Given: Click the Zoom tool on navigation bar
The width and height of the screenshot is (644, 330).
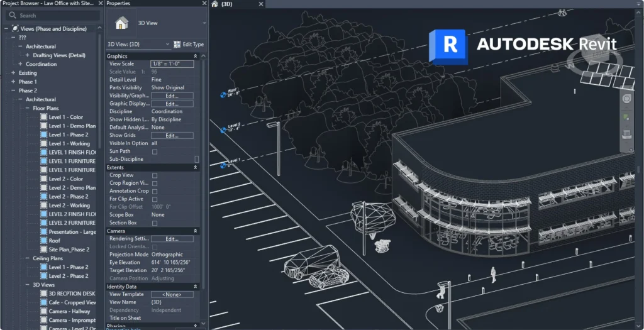Looking at the screenshot, I should (626, 117).
